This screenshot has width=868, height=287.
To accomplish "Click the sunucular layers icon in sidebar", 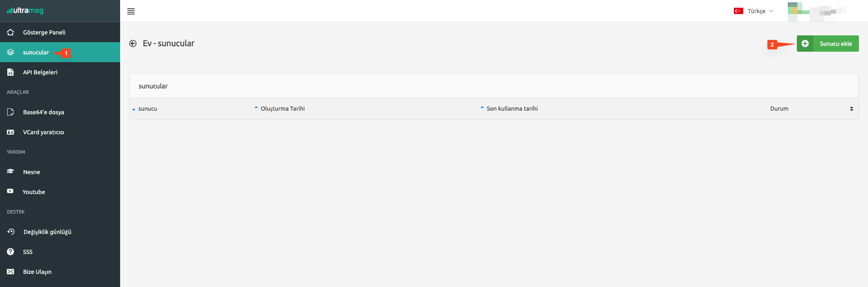I will click(10, 52).
